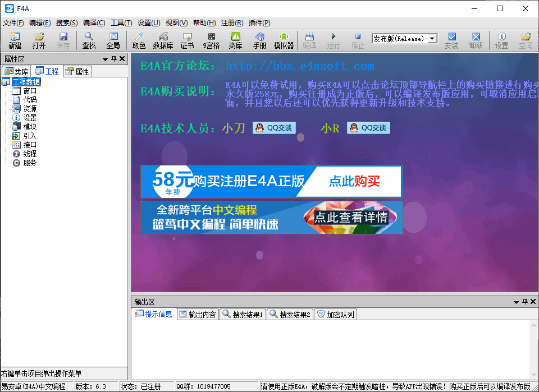The height and width of the screenshot is (392, 539).
Task: Open the 证书 (Certificate) tool
Action: 187,40
